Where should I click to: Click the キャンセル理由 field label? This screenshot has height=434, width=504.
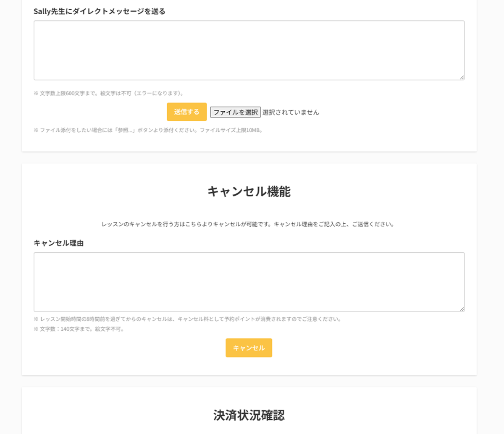click(58, 243)
